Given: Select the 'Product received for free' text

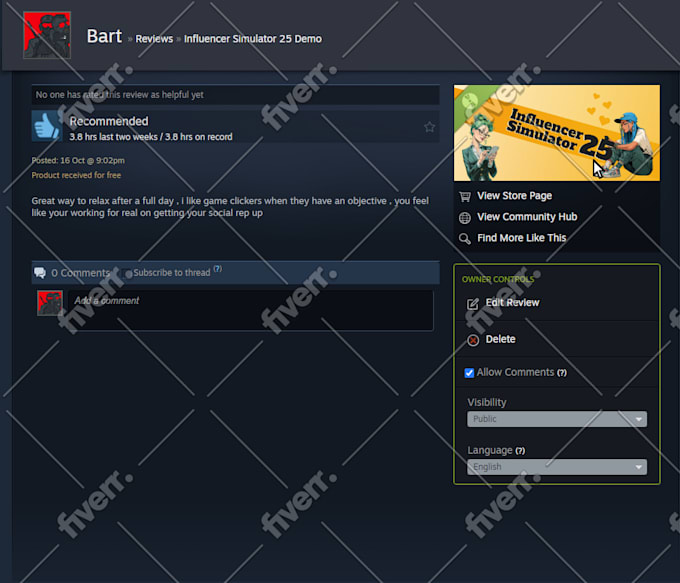Looking at the screenshot, I should [76, 175].
